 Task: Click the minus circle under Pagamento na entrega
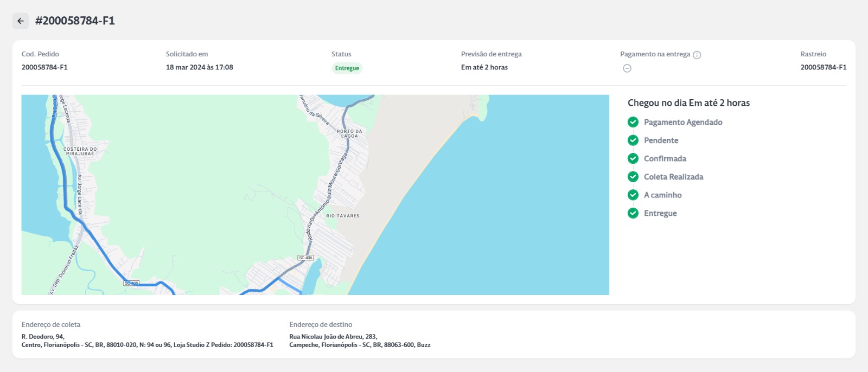click(x=627, y=68)
